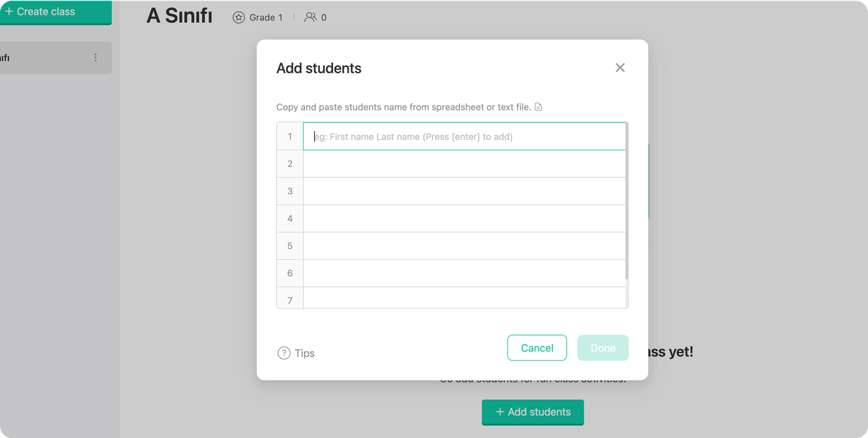Select student row 5 input
This screenshot has height=438, width=868.
click(x=464, y=246)
